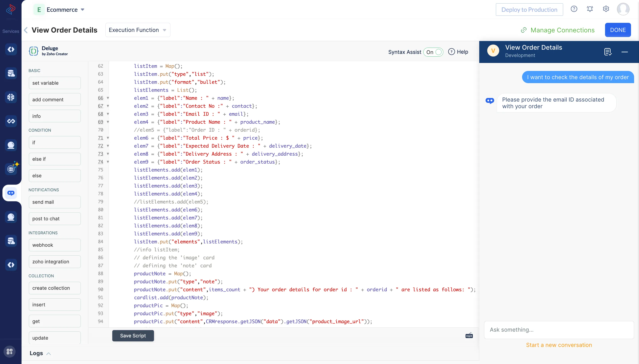The width and height of the screenshot is (639, 364).
Task: Minimize the chat preview panel
Action: click(x=625, y=52)
